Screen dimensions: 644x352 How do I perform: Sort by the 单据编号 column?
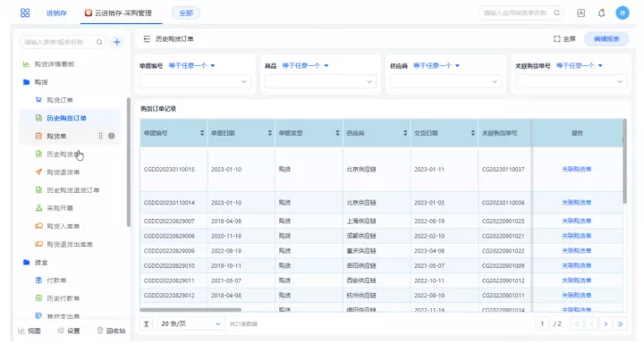[202, 133]
